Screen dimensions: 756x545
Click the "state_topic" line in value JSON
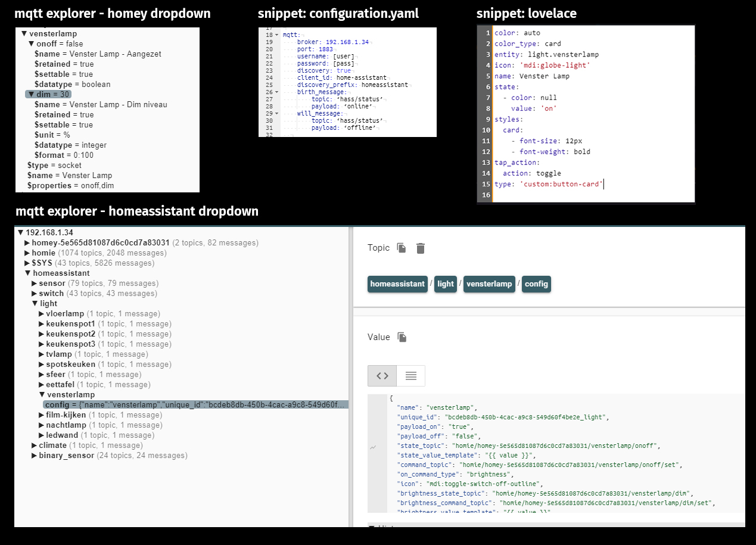528,446
